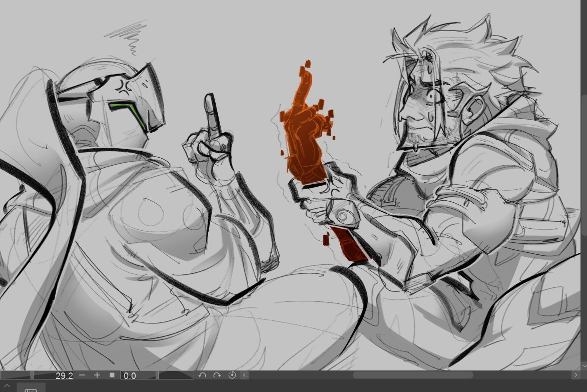Rotate canvas left with counterclockwise arrow
Screen dimensions: 587x392
203,375
